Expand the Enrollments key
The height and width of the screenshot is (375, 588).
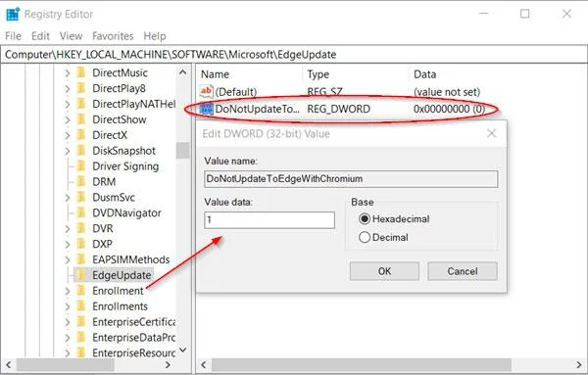point(67,306)
